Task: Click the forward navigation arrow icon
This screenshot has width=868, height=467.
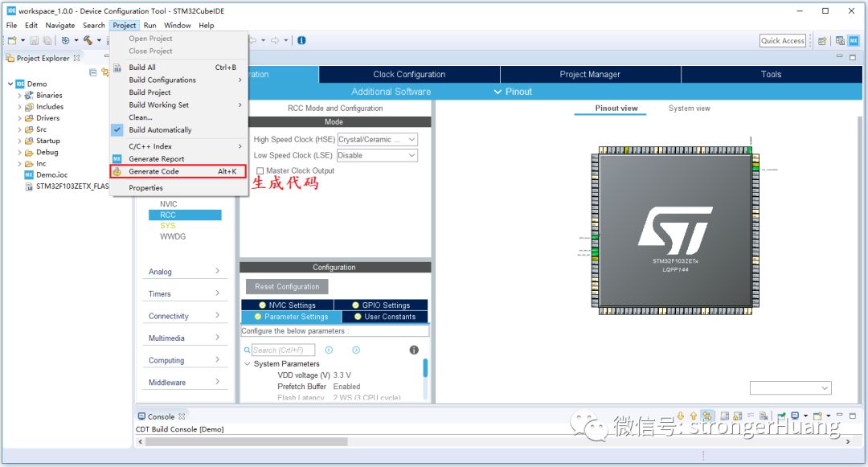Action: pyautogui.click(x=275, y=40)
